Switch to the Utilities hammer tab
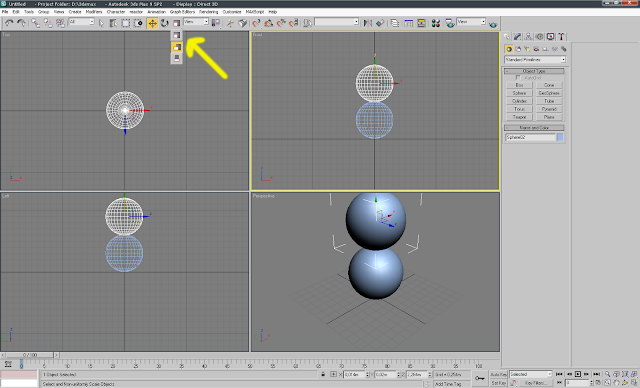The width and height of the screenshot is (640, 388). pos(561,37)
